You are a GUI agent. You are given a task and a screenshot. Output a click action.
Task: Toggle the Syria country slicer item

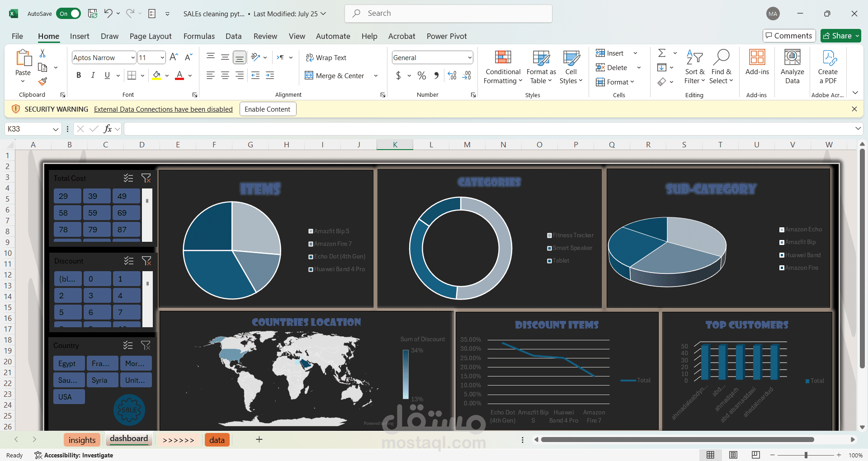coord(103,380)
